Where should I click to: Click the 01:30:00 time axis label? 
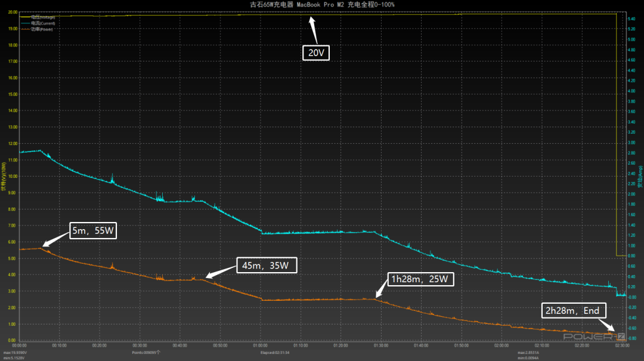(x=380, y=346)
